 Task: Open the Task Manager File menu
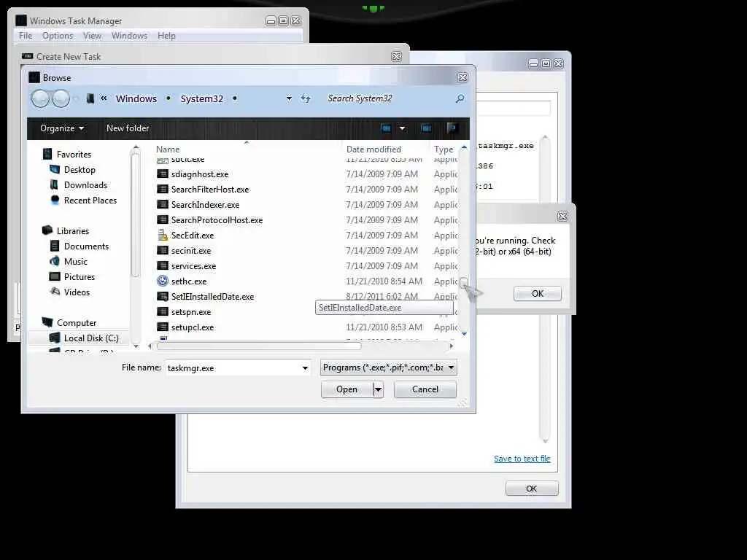click(x=26, y=36)
